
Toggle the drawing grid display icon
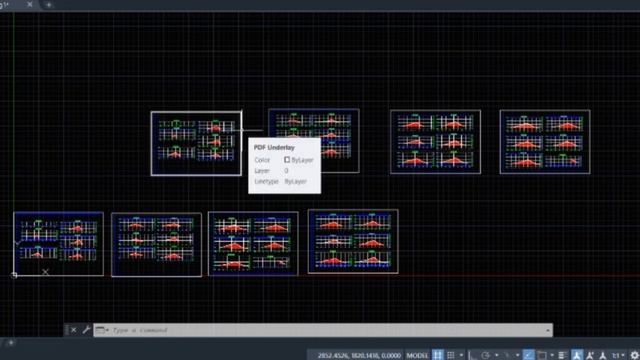tap(438, 355)
